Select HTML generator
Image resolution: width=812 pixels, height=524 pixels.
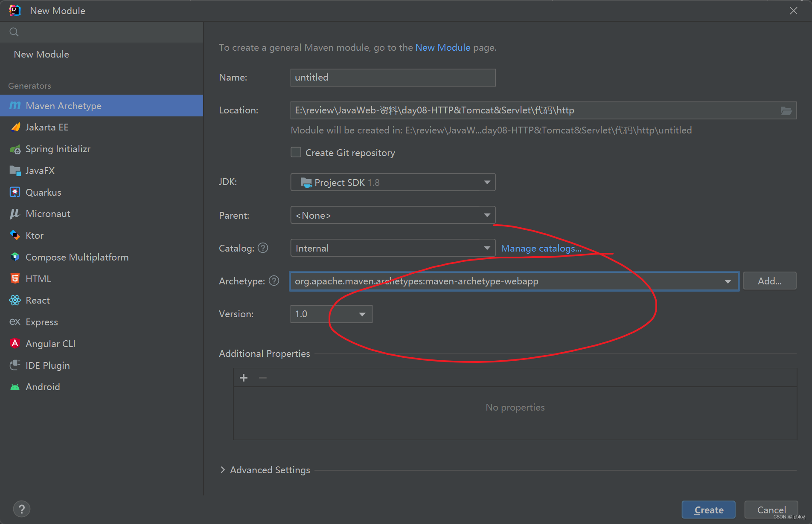pyautogui.click(x=102, y=279)
